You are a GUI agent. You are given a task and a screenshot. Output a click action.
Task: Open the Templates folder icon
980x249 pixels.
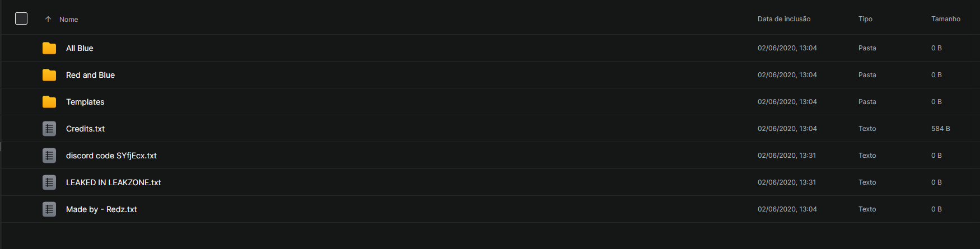[x=49, y=102]
